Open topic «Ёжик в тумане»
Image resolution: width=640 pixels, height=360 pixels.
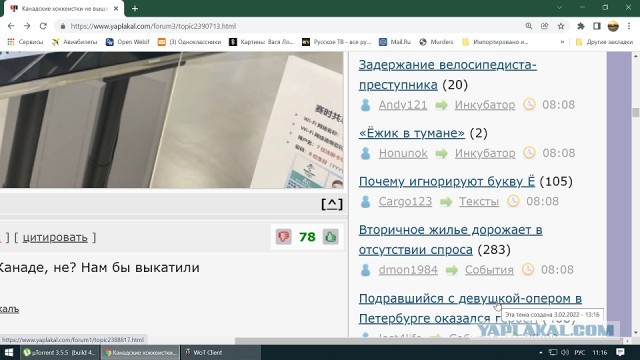411,133
